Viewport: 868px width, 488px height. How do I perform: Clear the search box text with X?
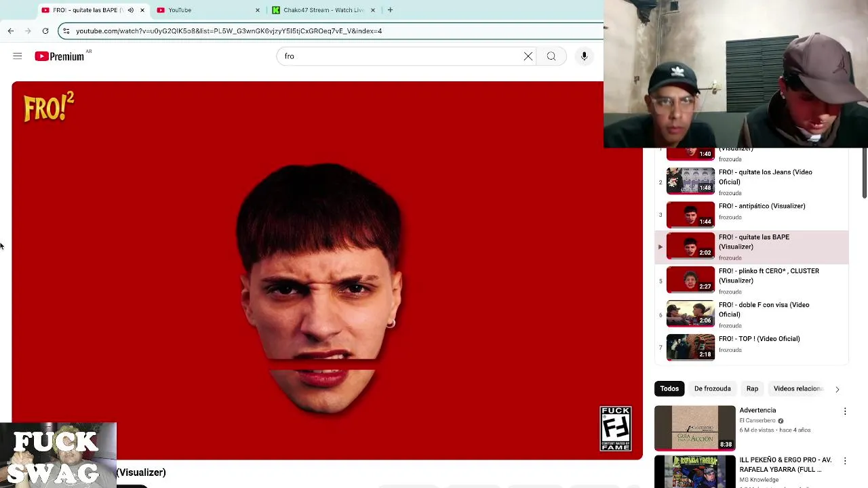[528, 56]
